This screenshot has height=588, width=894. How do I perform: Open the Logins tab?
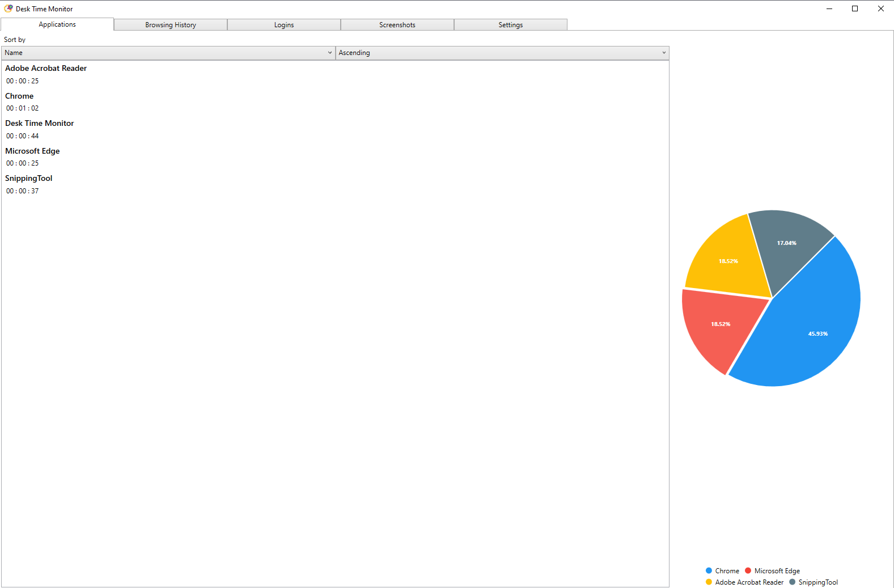(x=284, y=25)
